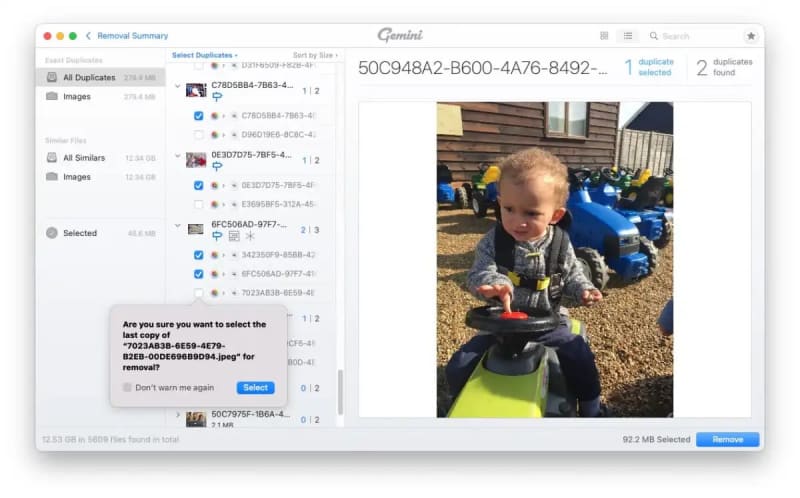Uncheck the 6FC506AD-97F7-4 file checkbox
800x498 pixels.
(198, 274)
